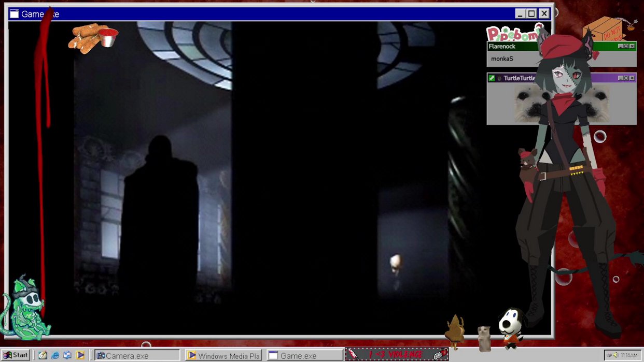Launch Show Desktop quick launch icon

tap(43, 355)
